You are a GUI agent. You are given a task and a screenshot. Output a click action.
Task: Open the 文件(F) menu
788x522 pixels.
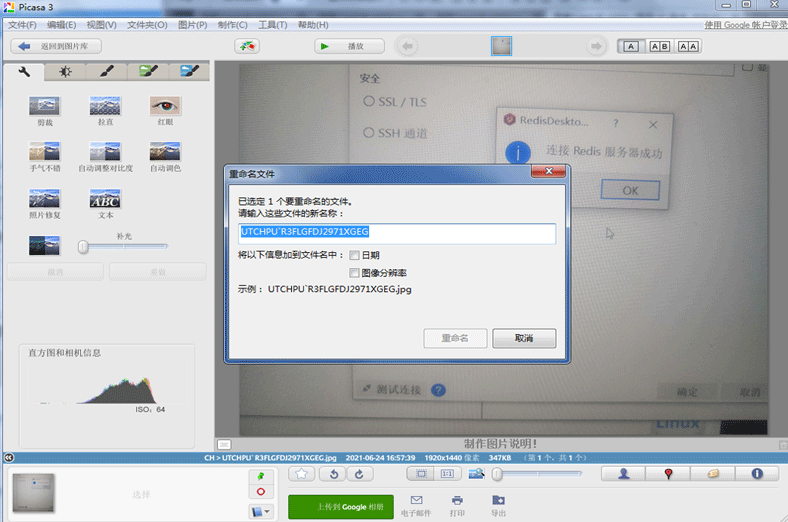tap(22, 25)
